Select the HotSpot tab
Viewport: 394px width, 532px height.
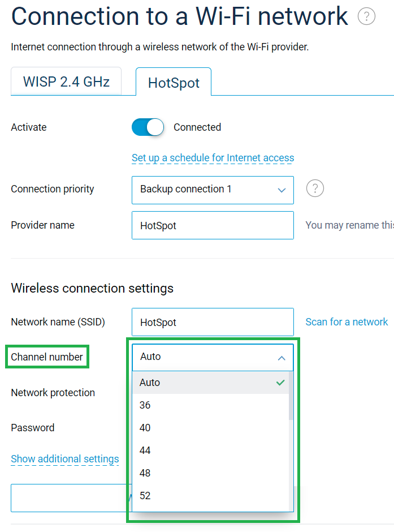[x=174, y=83]
